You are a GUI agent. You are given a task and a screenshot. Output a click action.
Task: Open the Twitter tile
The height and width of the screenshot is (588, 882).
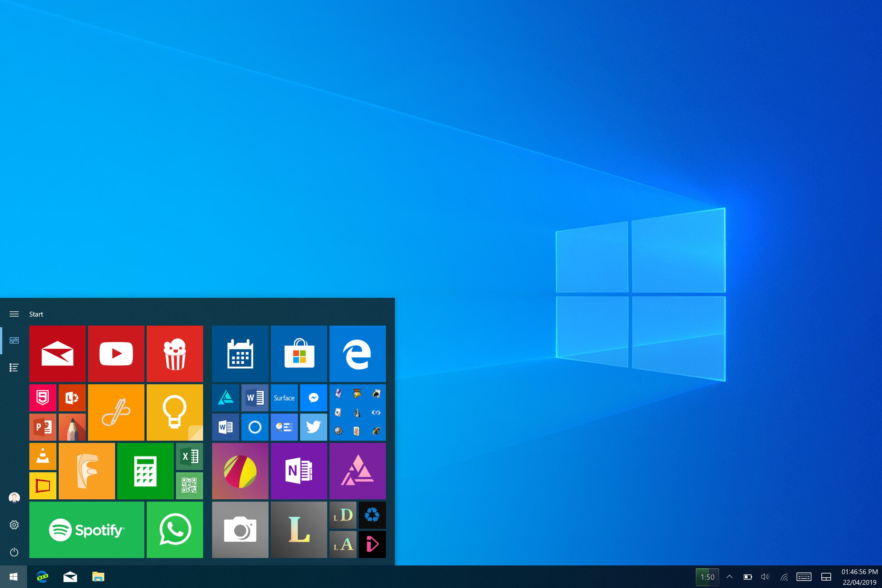point(313,427)
